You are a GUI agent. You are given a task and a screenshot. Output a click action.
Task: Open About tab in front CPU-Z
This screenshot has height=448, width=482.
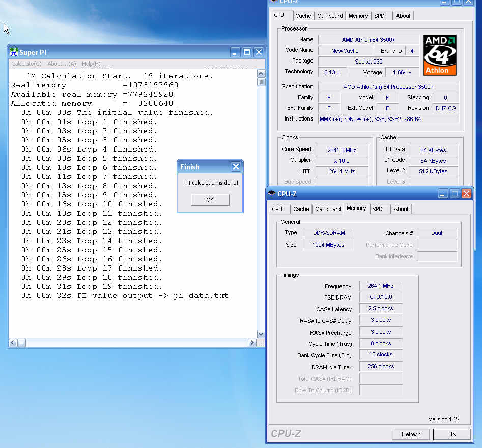(x=401, y=209)
